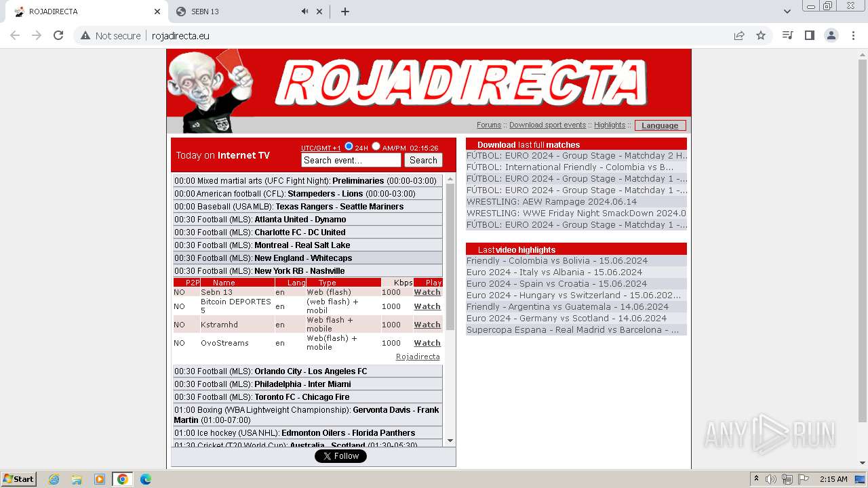Screen dimensions: 868x488
Task: Open WRESTLING: AEW Rampage 2024.06.14 download
Action: point(551,202)
